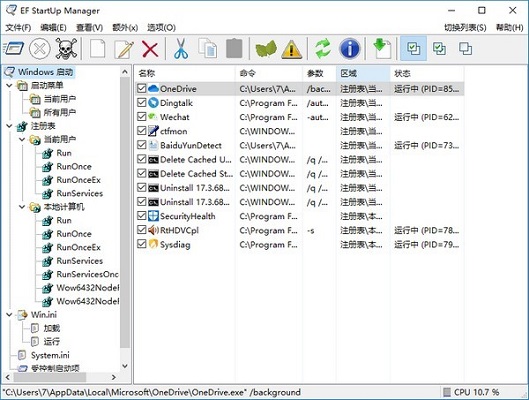Collapse the 本地计算机 tree branch

coord(22,207)
